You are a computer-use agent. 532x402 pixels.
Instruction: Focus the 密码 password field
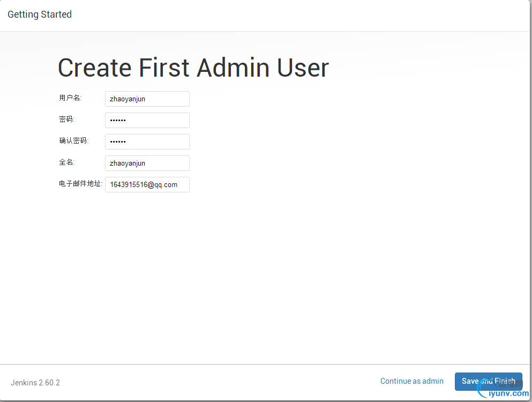147,120
